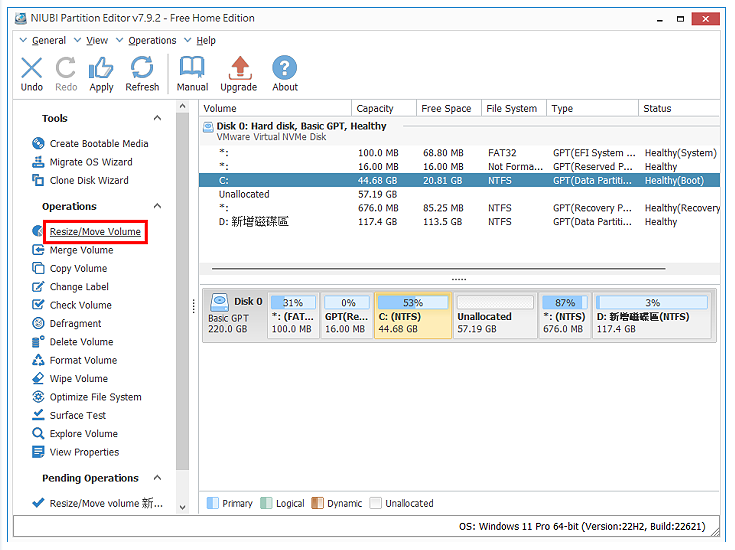The height and width of the screenshot is (550, 735).
Task: Select FAT 100.0 MB block in disk map
Action: click(293, 315)
